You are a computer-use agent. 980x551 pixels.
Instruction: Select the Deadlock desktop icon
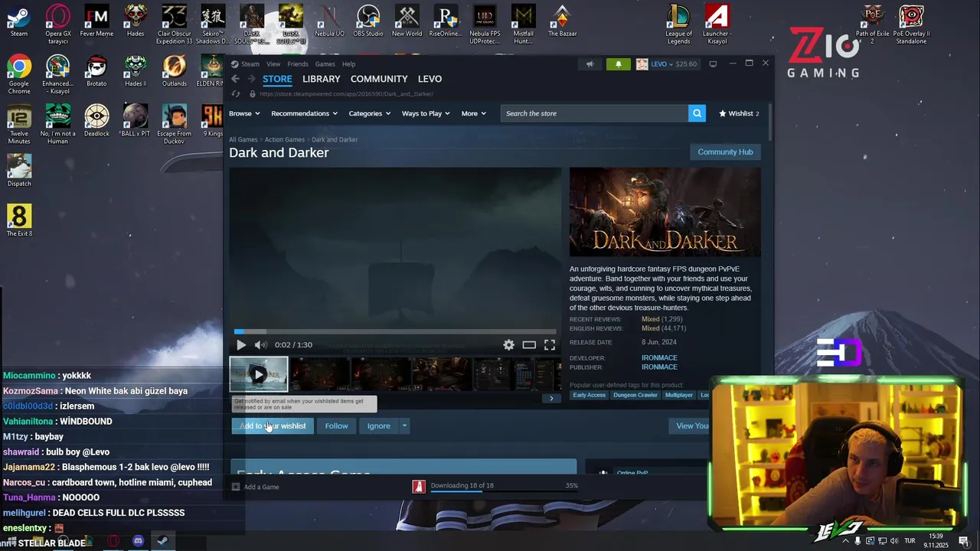point(96,121)
